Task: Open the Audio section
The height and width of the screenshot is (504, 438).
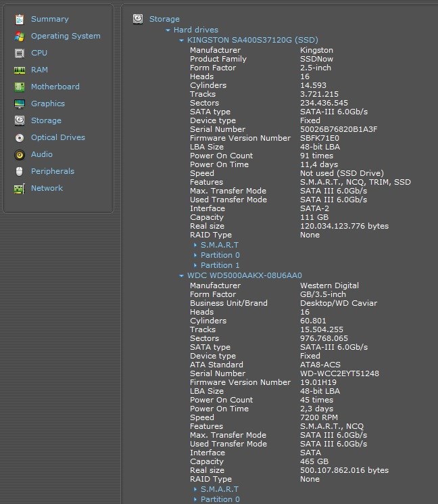Action: 42,154
